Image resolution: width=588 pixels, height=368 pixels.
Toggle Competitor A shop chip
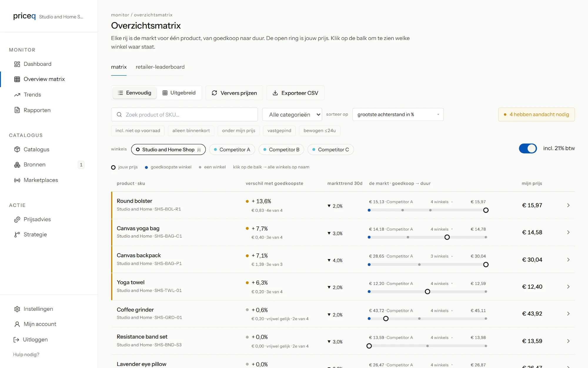[x=232, y=150]
